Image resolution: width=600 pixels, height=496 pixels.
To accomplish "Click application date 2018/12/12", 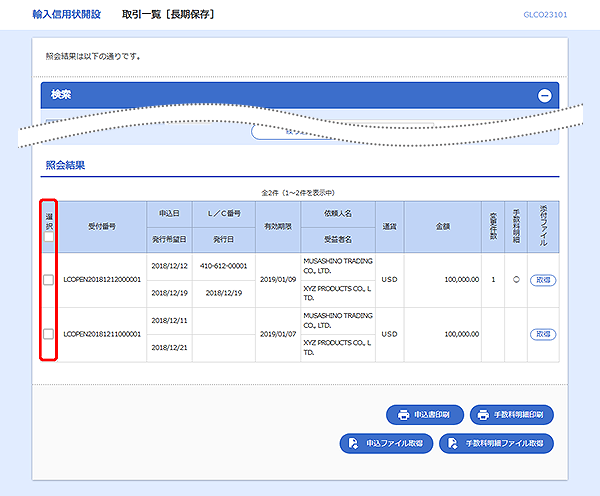I will coord(170,266).
